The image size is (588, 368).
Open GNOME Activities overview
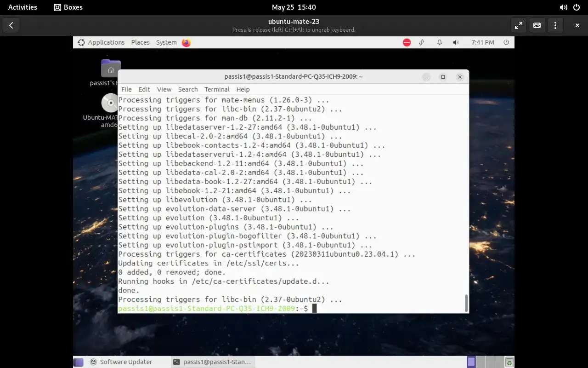tap(23, 7)
